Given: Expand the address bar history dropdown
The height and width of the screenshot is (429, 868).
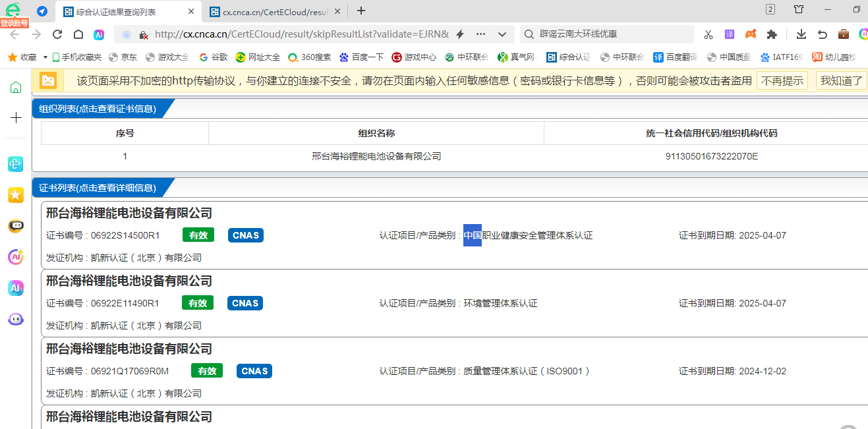Looking at the screenshot, I should [x=502, y=34].
